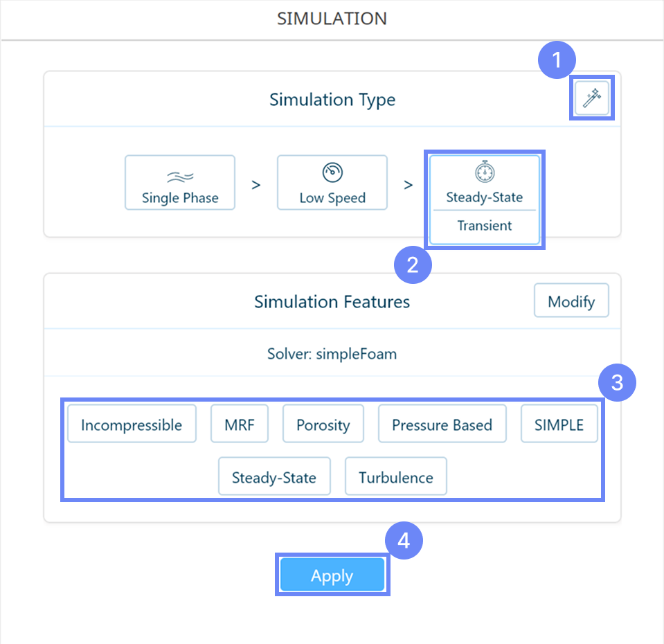The height and width of the screenshot is (644, 664).
Task: Toggle the Incompressible feature tag
Action: point(132,424)
